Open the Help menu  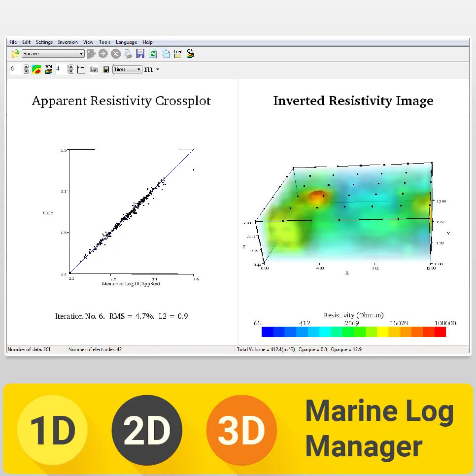coord(147,42)
